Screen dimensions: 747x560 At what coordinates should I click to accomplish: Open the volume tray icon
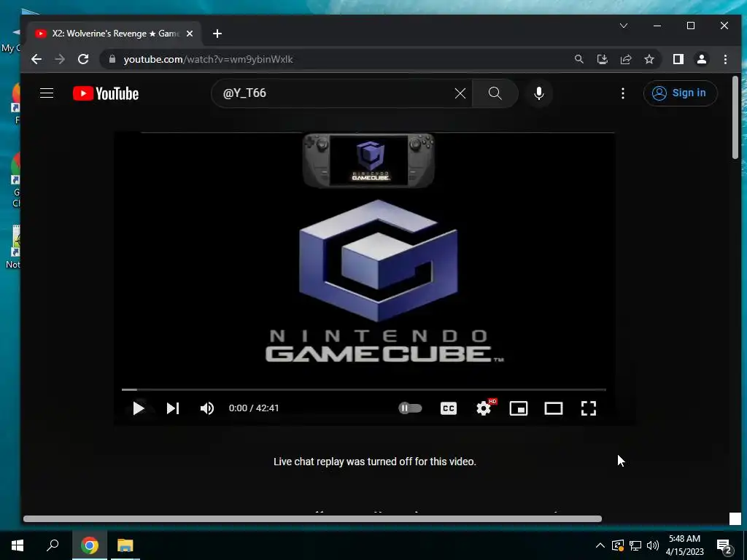653,545
